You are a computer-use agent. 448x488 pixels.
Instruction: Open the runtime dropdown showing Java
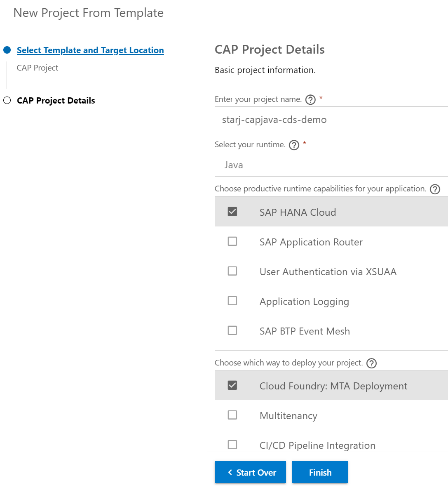tap(331, 164)
